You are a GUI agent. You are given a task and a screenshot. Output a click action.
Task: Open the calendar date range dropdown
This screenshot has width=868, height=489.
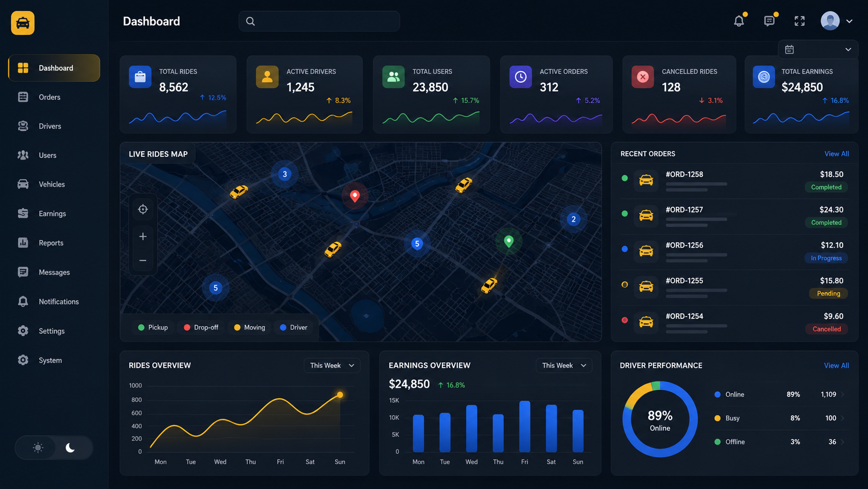[x=818, y=49]
